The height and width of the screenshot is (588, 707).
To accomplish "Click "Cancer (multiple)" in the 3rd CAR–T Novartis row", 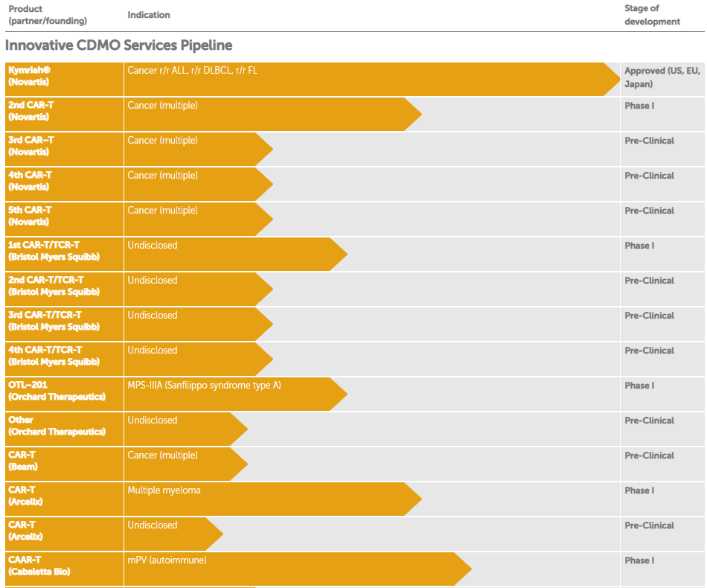I will [x=163, y=140].
